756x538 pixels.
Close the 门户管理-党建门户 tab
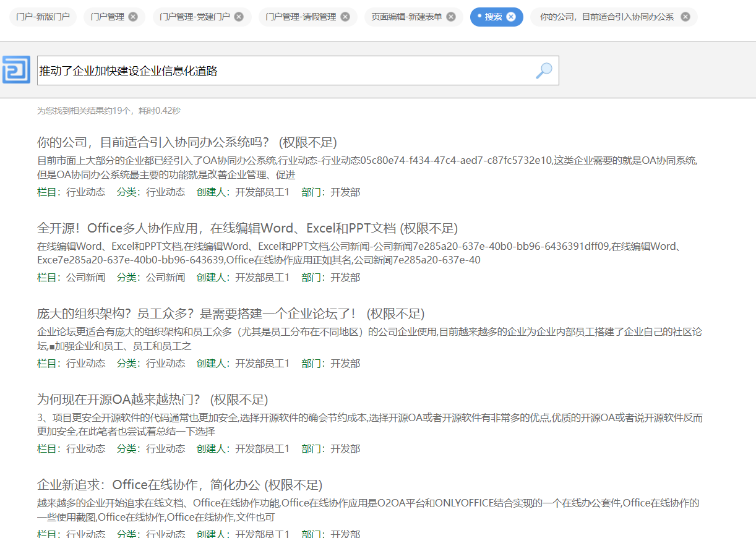click(x=239, y=17)
